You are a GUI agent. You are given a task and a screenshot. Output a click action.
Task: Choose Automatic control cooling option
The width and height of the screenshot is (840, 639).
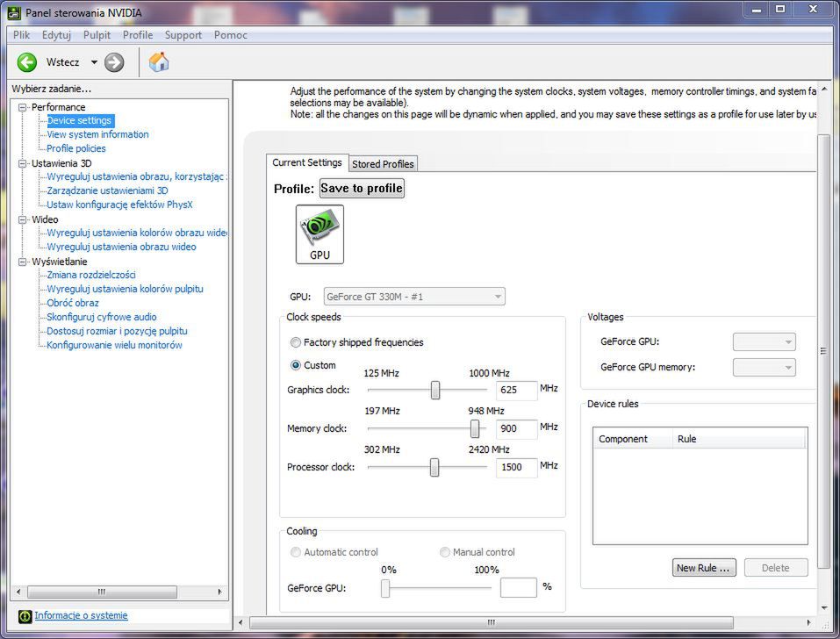coord(295,552)
